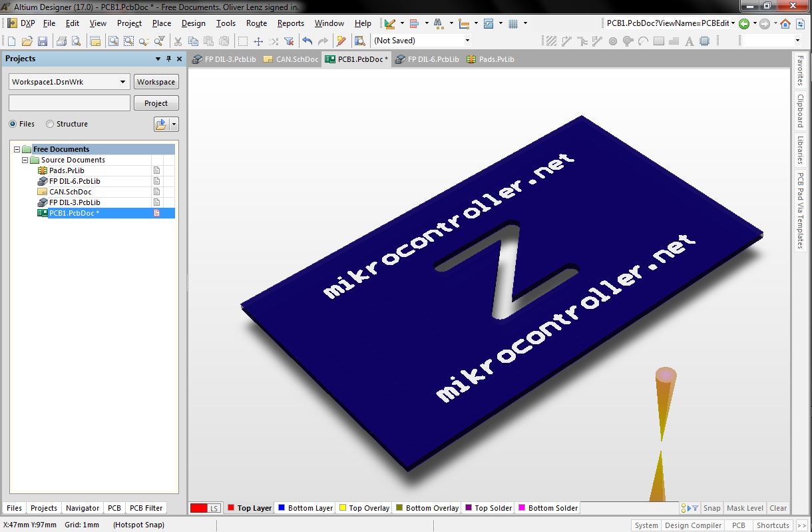
Task: Click the red current layer color swatch
Action: pos(199,508)
